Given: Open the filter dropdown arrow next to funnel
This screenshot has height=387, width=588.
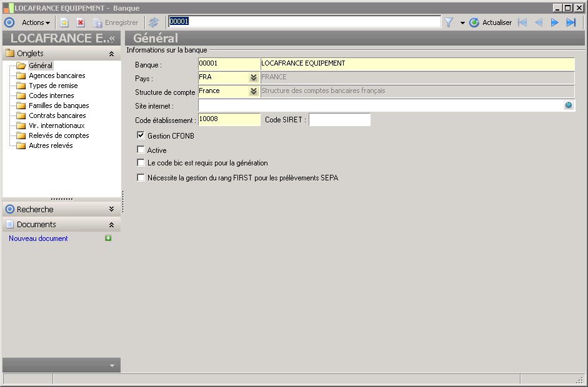Looking at the screenshot, I should point(462,23).
